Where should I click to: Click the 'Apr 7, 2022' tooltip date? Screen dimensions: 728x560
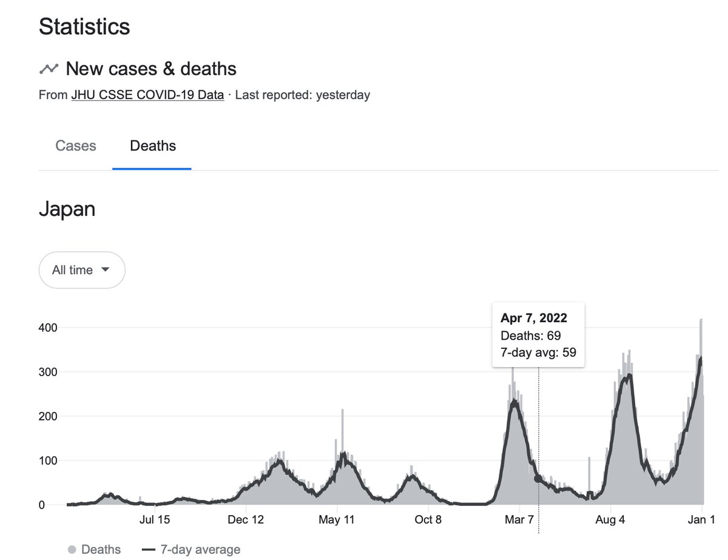(x=534, y=318)
